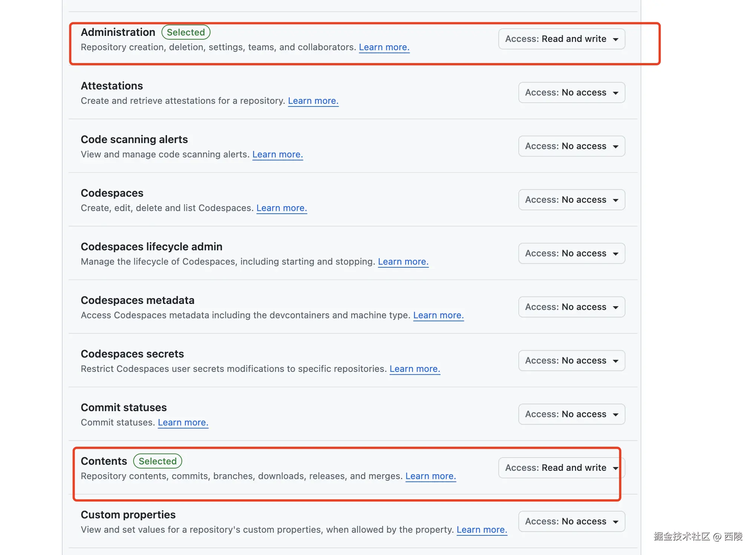
Task: Open Attestations access dropdown
Action: click(571, 92)
